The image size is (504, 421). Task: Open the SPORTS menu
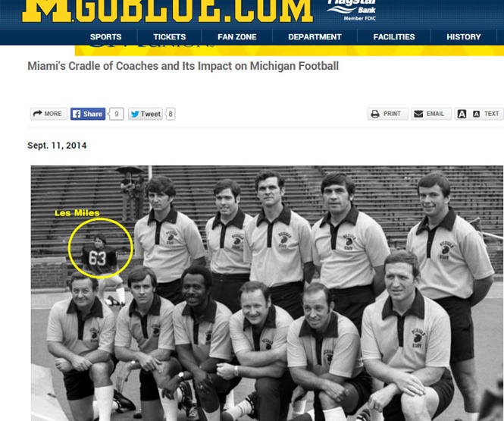(x=106, y=37)
